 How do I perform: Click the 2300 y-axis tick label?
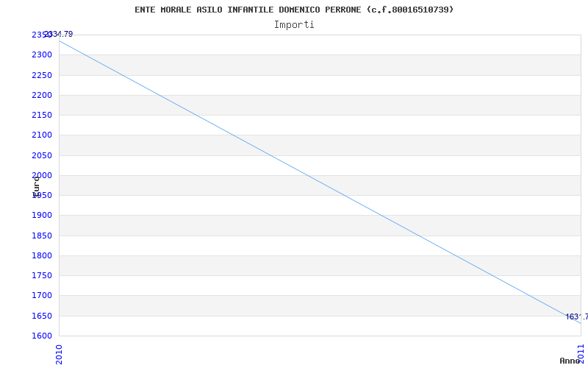pos(42,54)
